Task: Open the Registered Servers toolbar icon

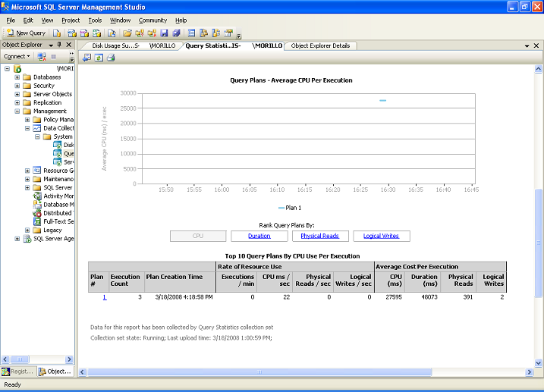Action: click(191, 33)
